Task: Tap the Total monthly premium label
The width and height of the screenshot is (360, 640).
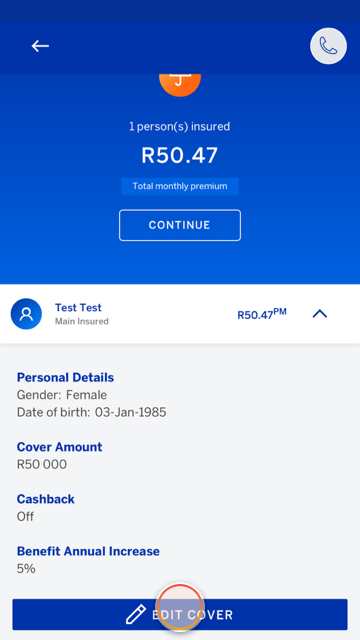Action: 180,187
